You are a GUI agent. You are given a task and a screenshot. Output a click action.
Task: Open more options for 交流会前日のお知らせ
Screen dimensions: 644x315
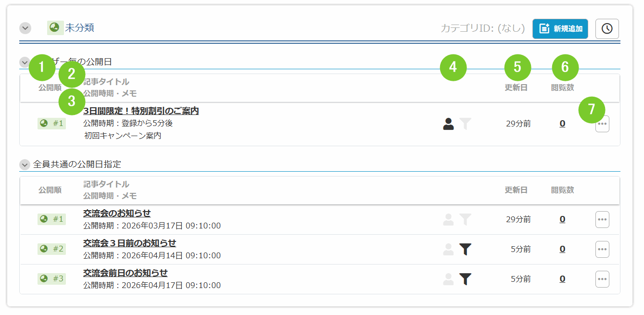pos(602,279)
